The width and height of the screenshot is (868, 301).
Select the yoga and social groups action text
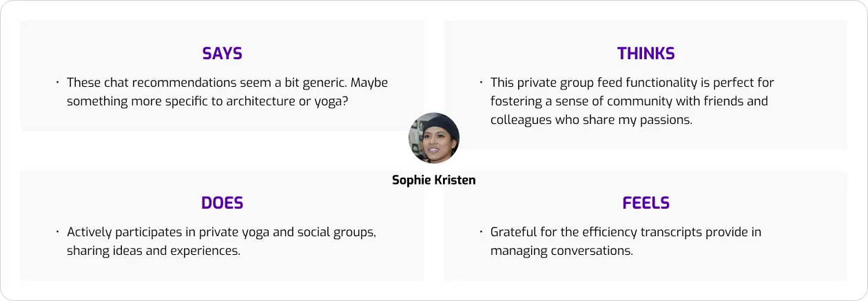pyautogui.click(x=221, y=241)
